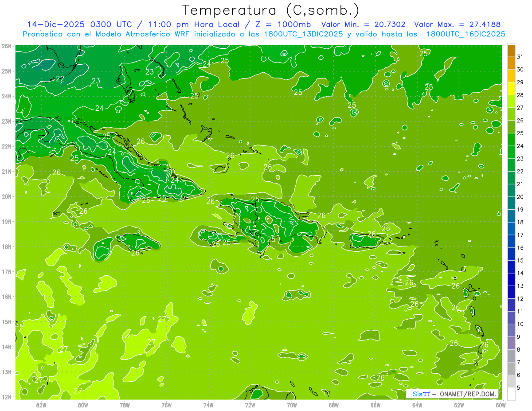Viewport: 532px width, 411px height.
Task: Click the legend value 18 on color scale
Action: pyautogui.click(x=520, y=222)
